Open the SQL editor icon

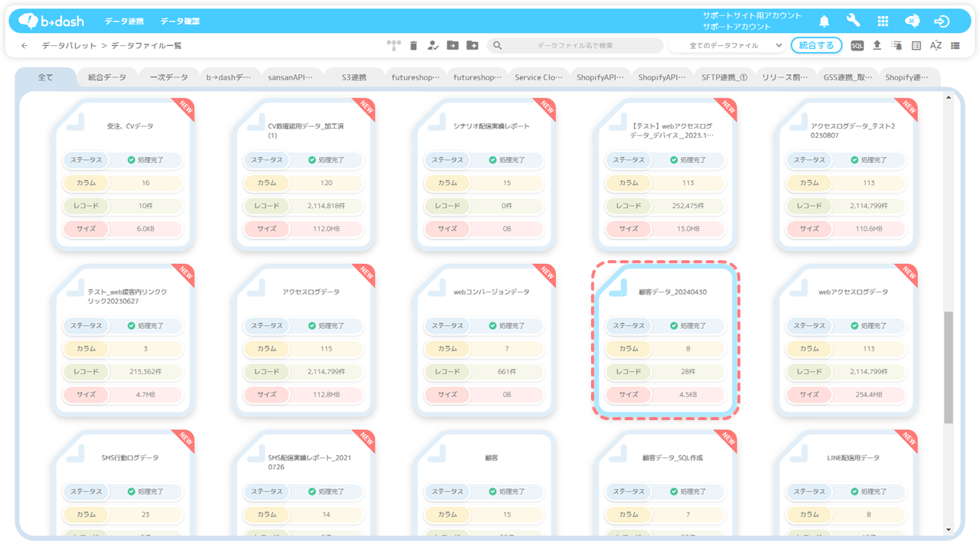[857, 46]
